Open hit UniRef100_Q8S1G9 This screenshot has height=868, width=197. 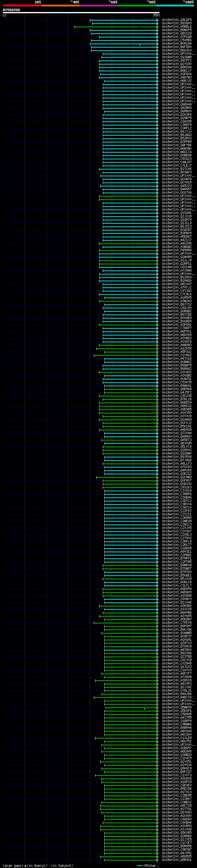click(x=177, y=33)
